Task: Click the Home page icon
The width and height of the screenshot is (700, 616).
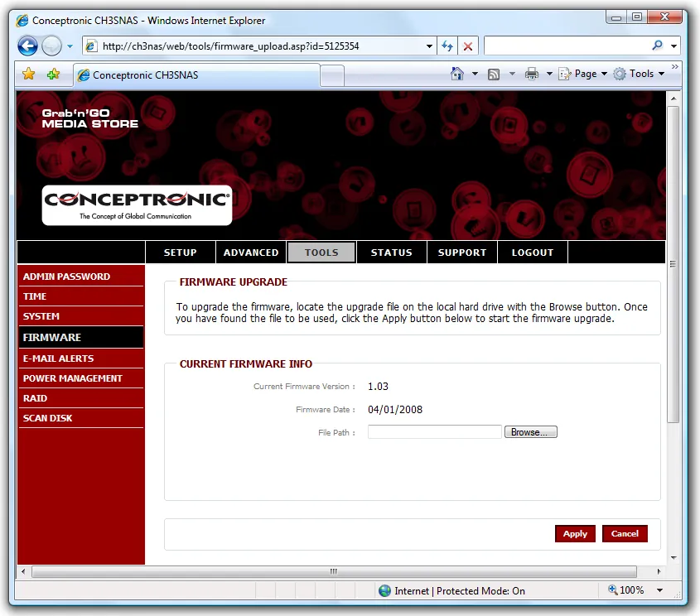Action: (457, 74)
